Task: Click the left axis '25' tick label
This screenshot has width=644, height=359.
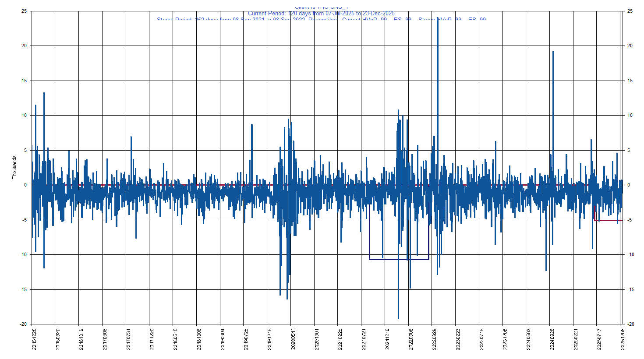Action: pyautogui.click(x=24, y=12)
